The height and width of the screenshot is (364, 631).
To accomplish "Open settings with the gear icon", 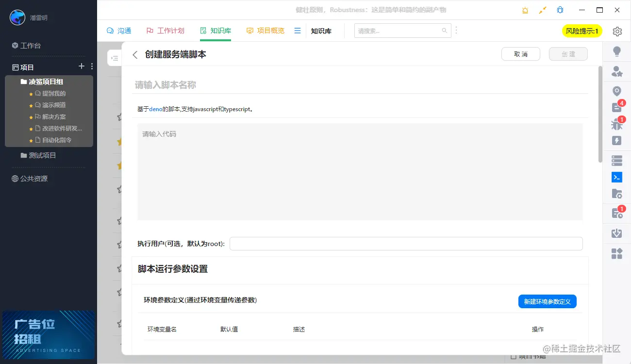I will (x=617, y=32).
